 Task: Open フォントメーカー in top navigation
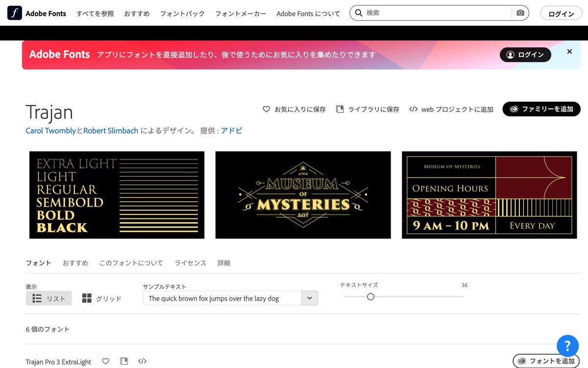[241, 14]
